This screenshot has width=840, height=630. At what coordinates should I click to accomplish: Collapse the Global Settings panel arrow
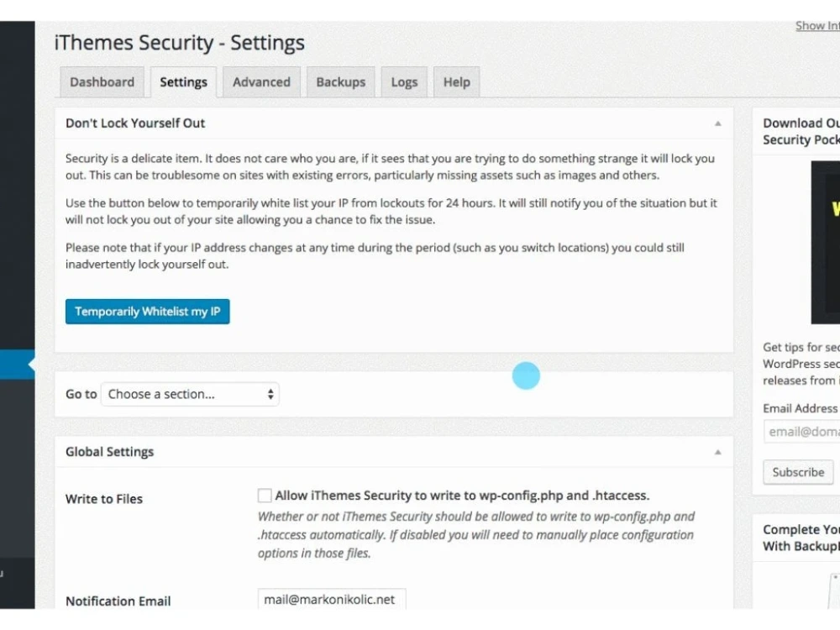tap(717, 452)
